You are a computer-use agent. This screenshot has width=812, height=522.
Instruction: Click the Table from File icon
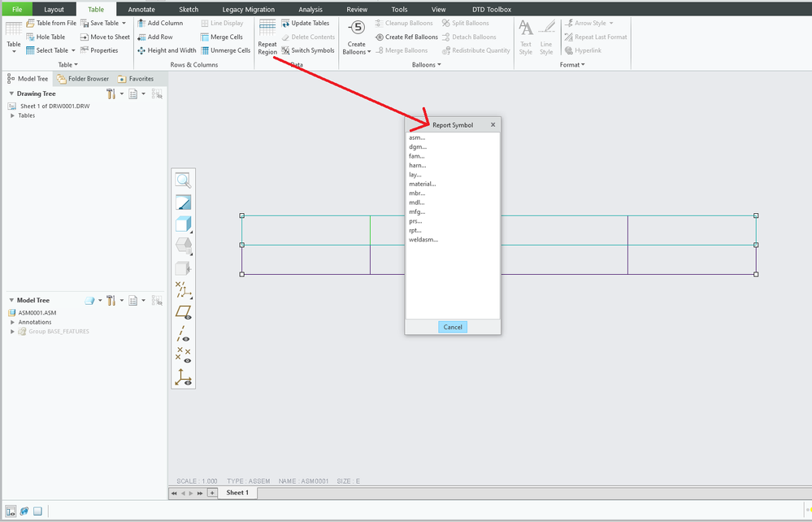pos(31,24)
